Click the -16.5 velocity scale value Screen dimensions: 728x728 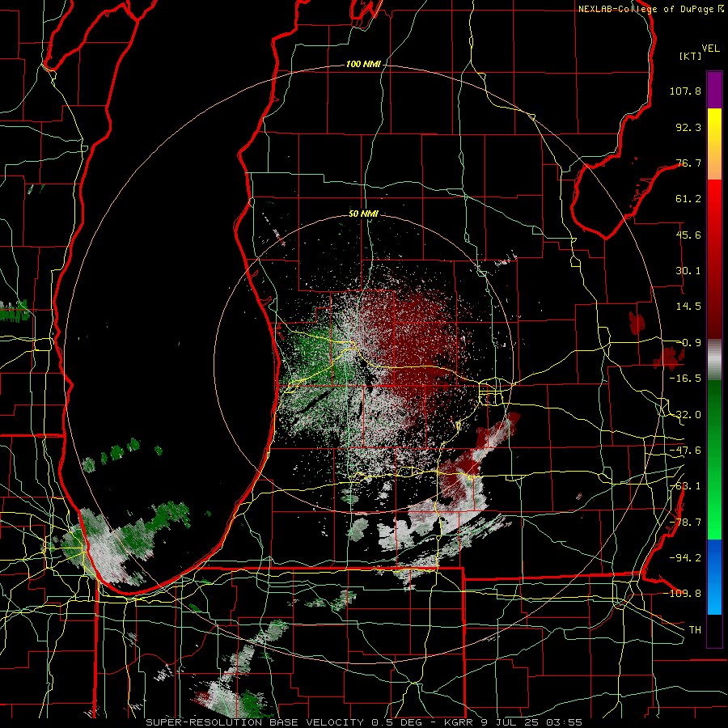[x=685, y=379]
